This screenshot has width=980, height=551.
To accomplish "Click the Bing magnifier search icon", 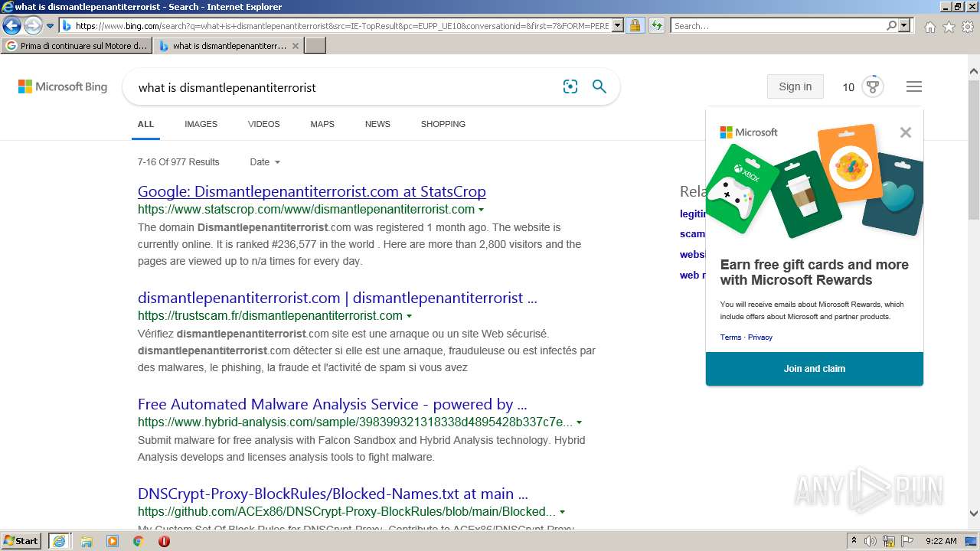I will point(599,86).
